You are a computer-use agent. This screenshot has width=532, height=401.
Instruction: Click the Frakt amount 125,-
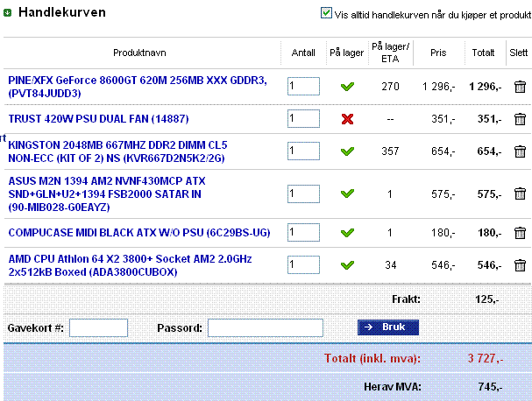click(x=487, y=299)
